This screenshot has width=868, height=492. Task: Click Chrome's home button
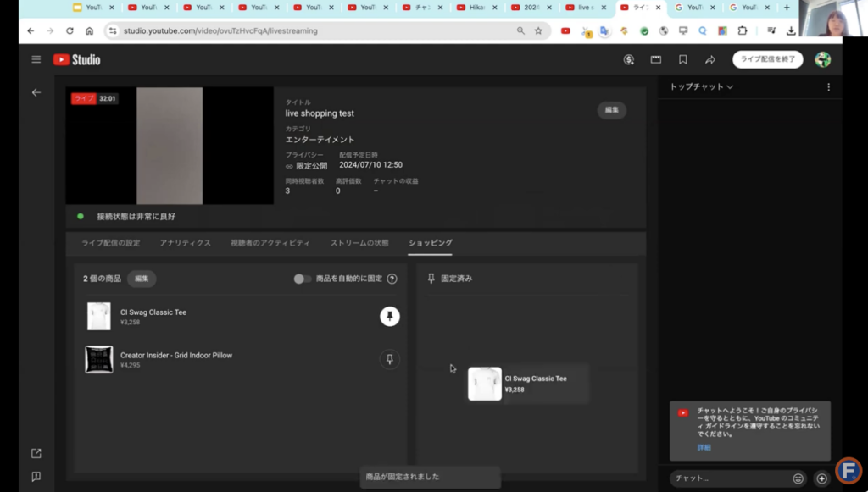point(89,31)
